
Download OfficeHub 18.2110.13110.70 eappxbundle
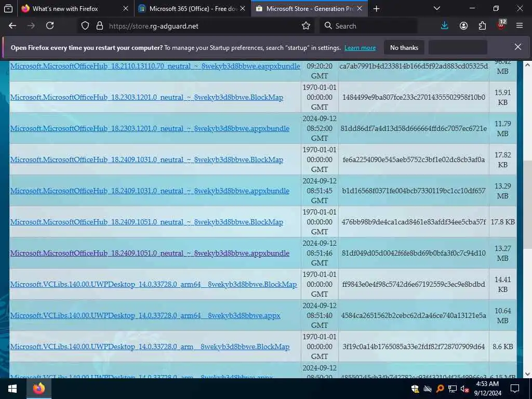pyautogui.click(x=155, y=66)
